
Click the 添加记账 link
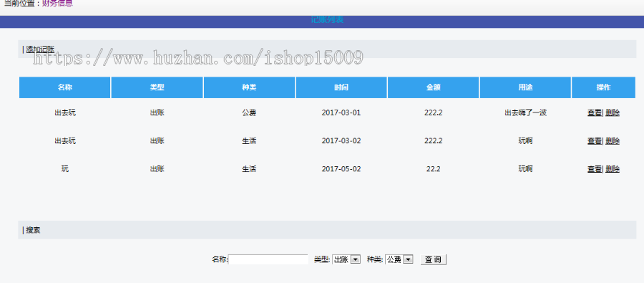click(40, 49)
